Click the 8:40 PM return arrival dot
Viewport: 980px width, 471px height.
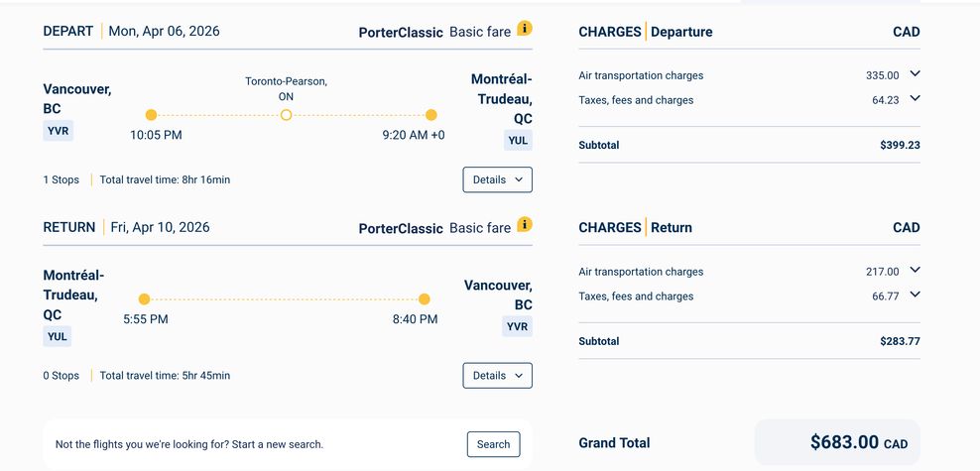pyautogui.click(x=424, y=299)
